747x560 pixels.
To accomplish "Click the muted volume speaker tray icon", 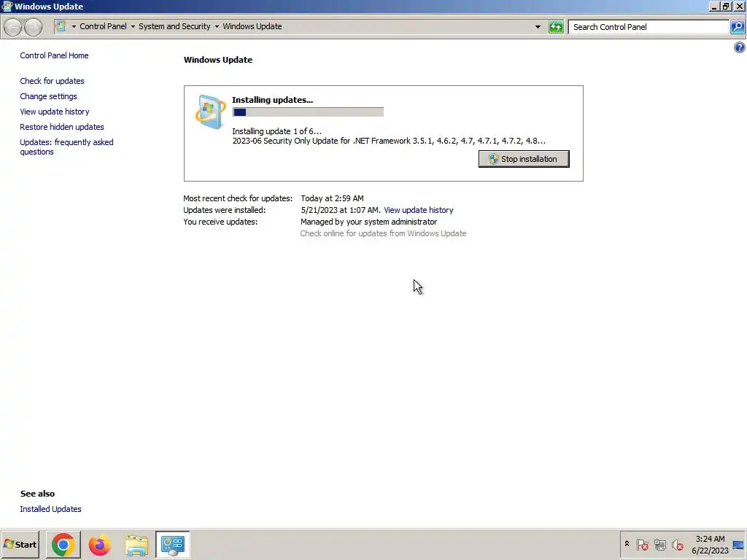I will pyautogui.click(x=677, y=544).
